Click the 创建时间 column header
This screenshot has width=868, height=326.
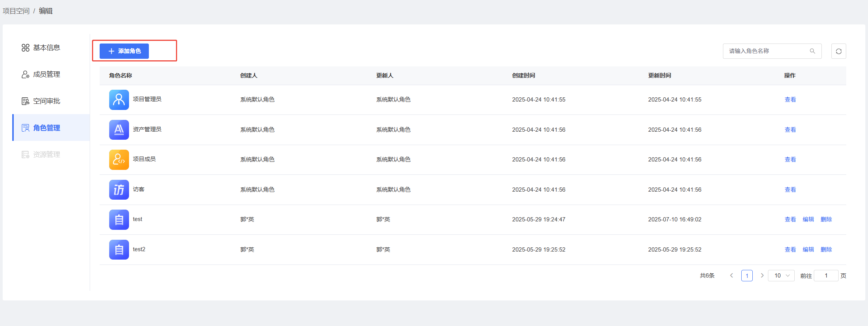(x=524, y=76)
